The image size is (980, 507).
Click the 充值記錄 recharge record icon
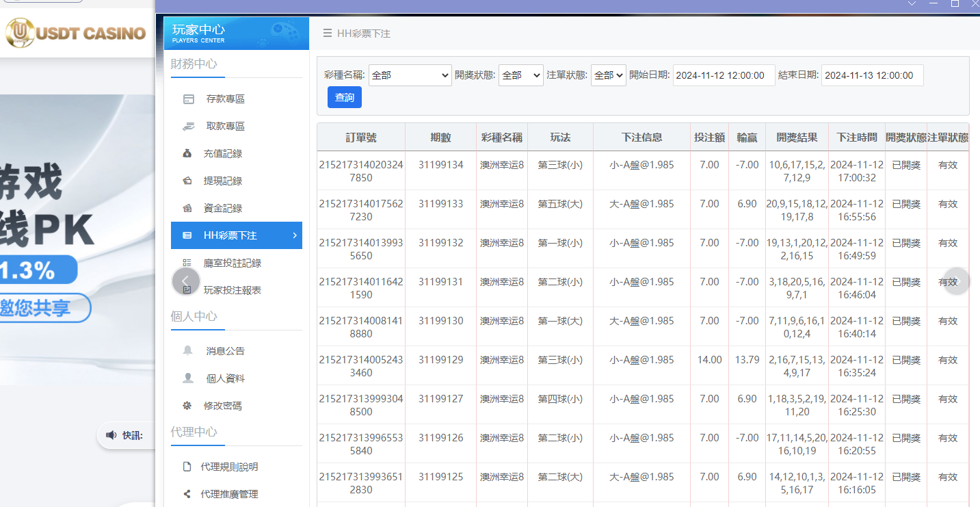pos(187,153)
